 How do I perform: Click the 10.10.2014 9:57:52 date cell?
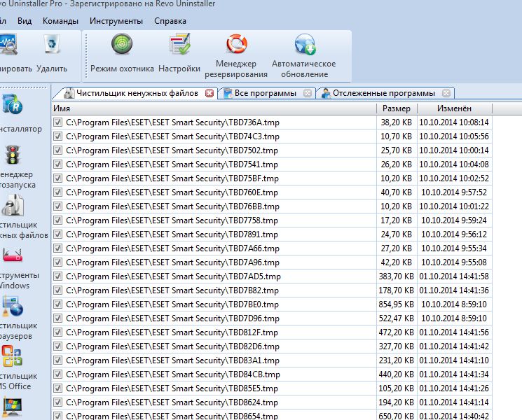(x=454, y=192)
